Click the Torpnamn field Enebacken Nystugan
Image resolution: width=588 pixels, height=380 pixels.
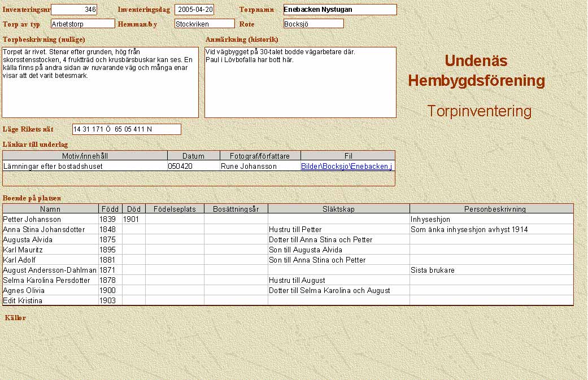click(339, 10)
